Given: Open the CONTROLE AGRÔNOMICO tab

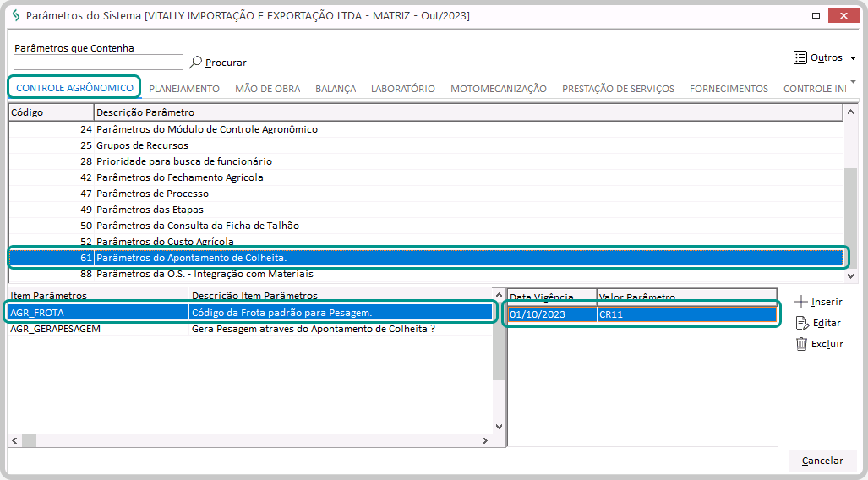Looking at the screenshot, I should pos(74,88).
